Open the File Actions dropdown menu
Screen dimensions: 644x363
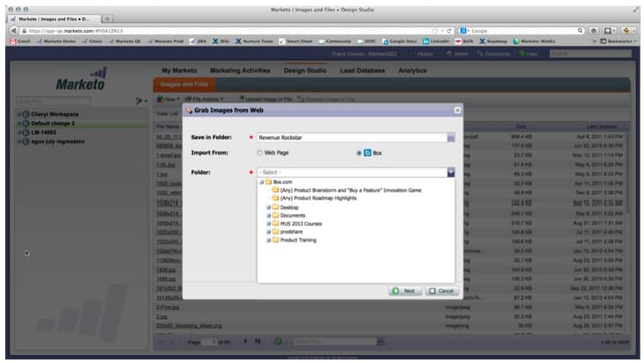coord(204,100)
